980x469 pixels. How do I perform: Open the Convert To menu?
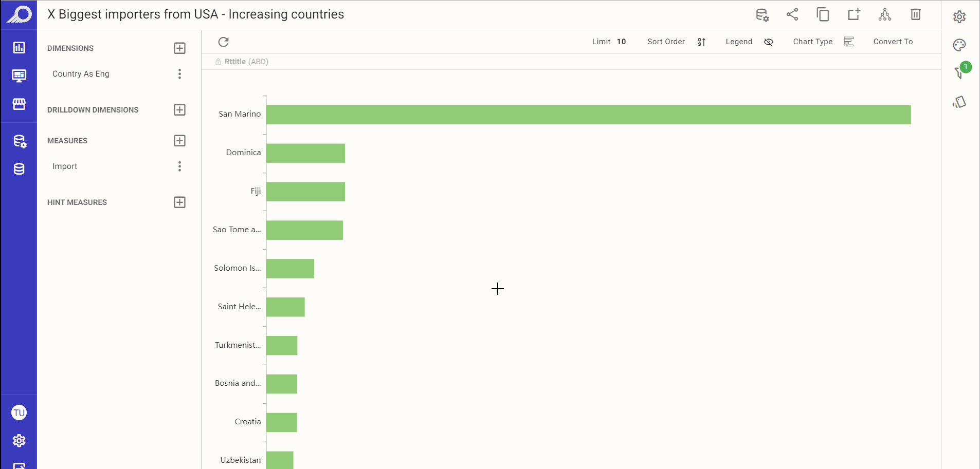[893, 42]
